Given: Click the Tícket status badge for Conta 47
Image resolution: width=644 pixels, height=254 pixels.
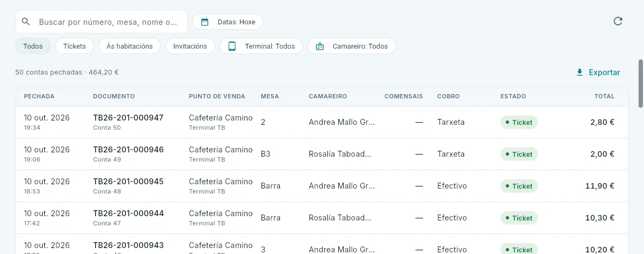Looking at the screenshot, I should pos(519,218).
